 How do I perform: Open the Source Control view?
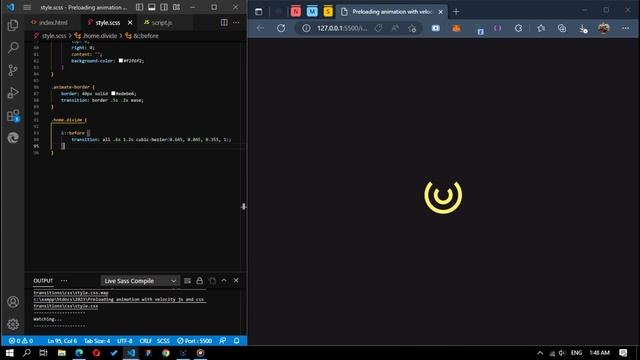(x=13, y=70)
